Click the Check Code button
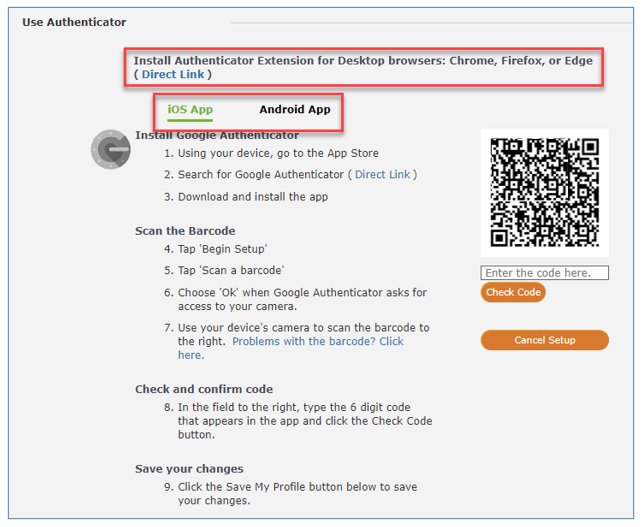 click(513, 292)
